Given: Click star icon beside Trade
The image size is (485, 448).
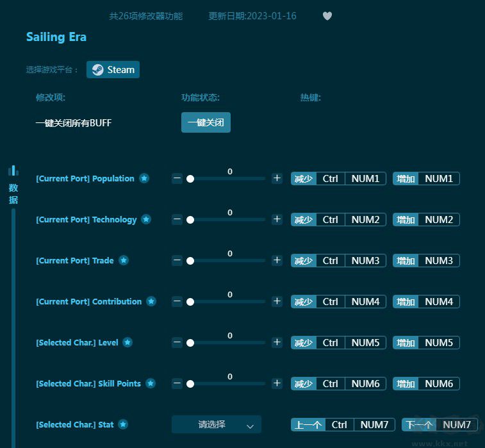Looking at the screenshot, I should [124, 260].
